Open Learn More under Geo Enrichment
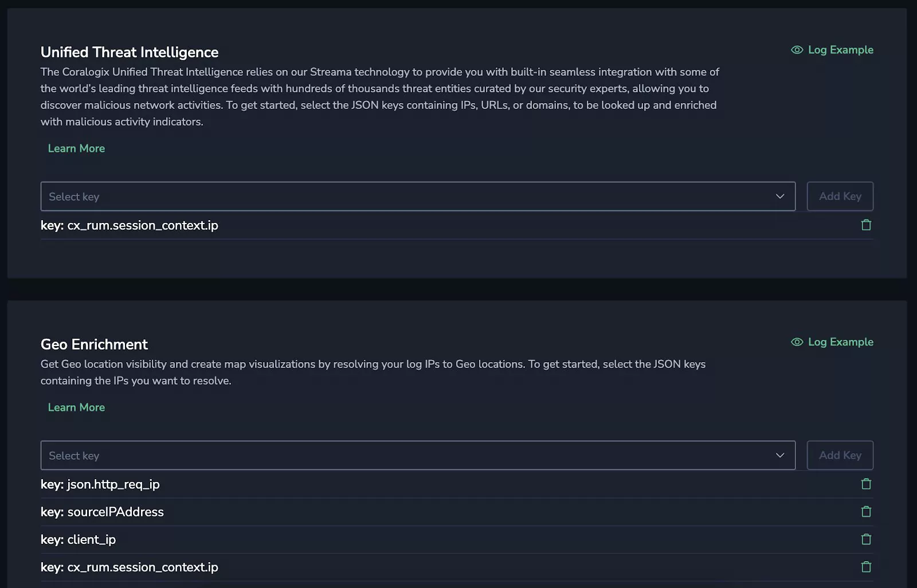 [x=76, y=407]
